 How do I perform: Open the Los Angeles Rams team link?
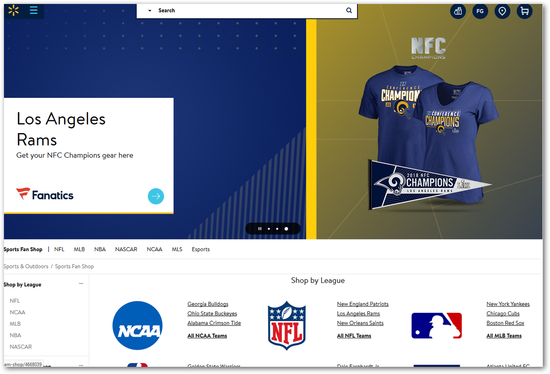coord(358,314)
